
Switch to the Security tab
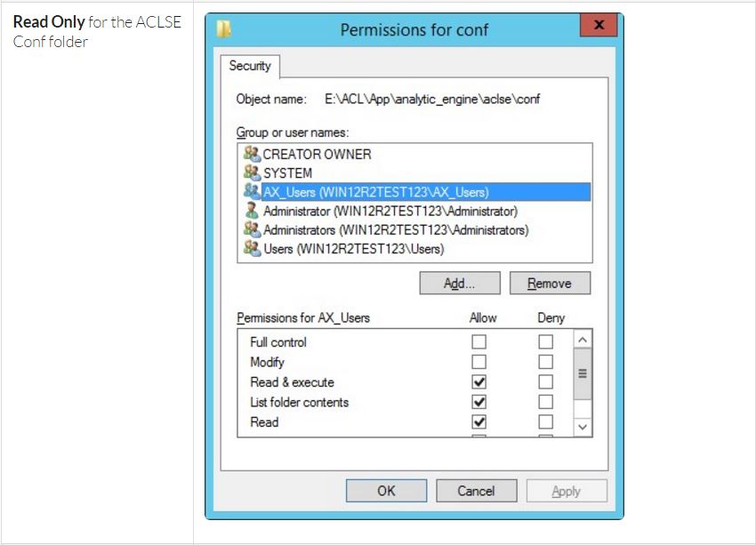(250, 66)
